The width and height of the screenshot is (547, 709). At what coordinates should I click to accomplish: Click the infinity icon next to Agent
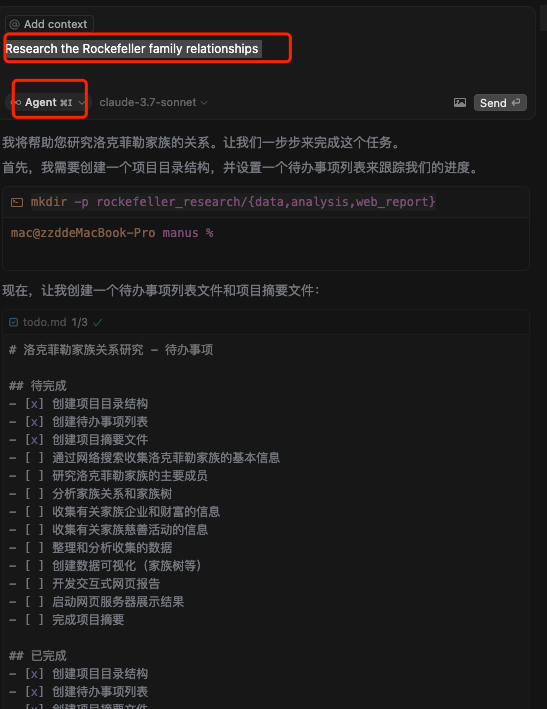[16, 103]
